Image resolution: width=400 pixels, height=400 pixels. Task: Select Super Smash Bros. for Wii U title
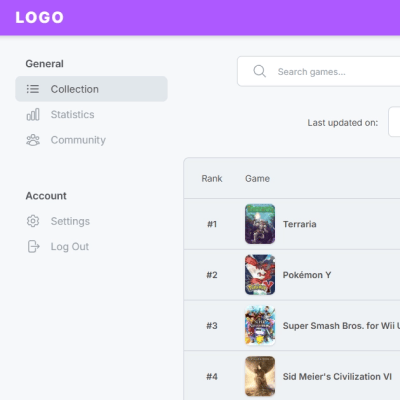point(341,326)
